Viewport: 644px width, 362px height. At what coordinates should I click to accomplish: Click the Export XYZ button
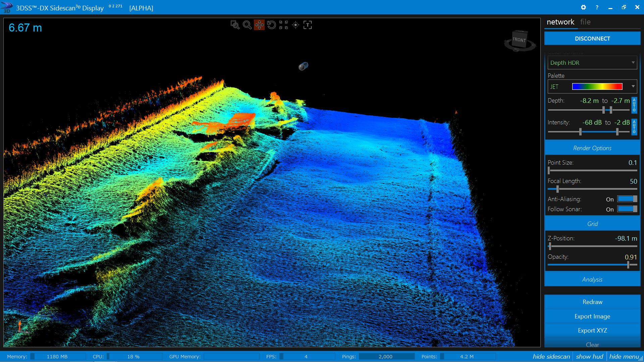coord(592,330)
